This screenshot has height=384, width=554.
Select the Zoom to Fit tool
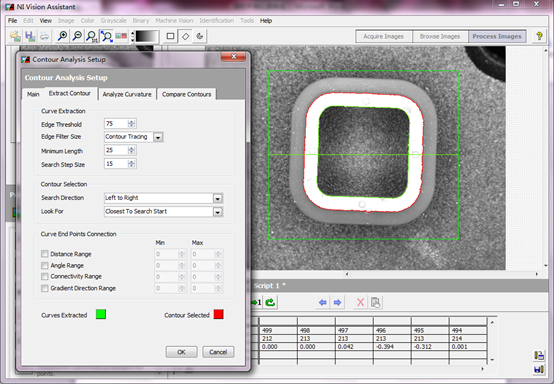[x=106, y=36]
